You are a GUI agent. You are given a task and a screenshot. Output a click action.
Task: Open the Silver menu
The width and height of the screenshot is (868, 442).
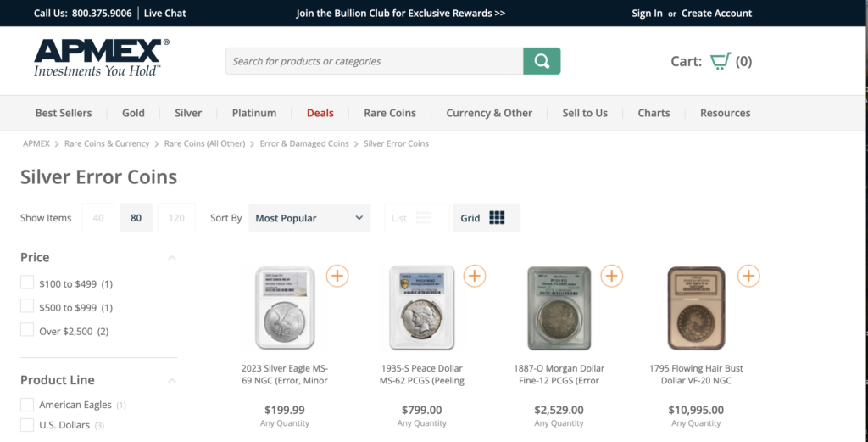(x=188, y=113)
